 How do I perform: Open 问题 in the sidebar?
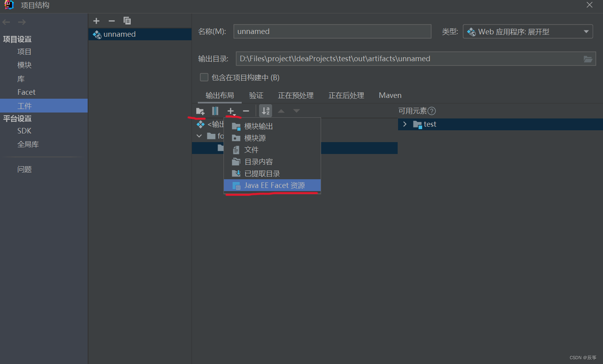(x=24, y=169)
